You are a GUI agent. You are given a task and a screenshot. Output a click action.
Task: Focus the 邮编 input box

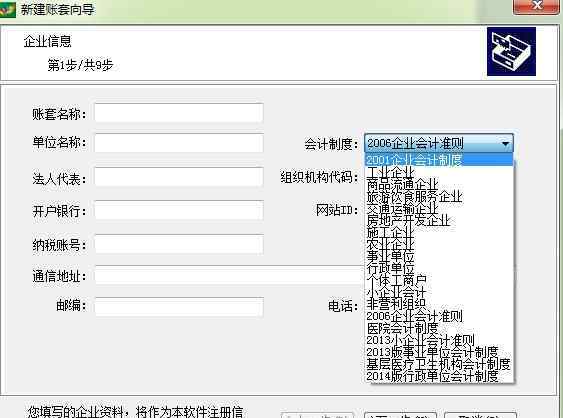click(179, 307)
